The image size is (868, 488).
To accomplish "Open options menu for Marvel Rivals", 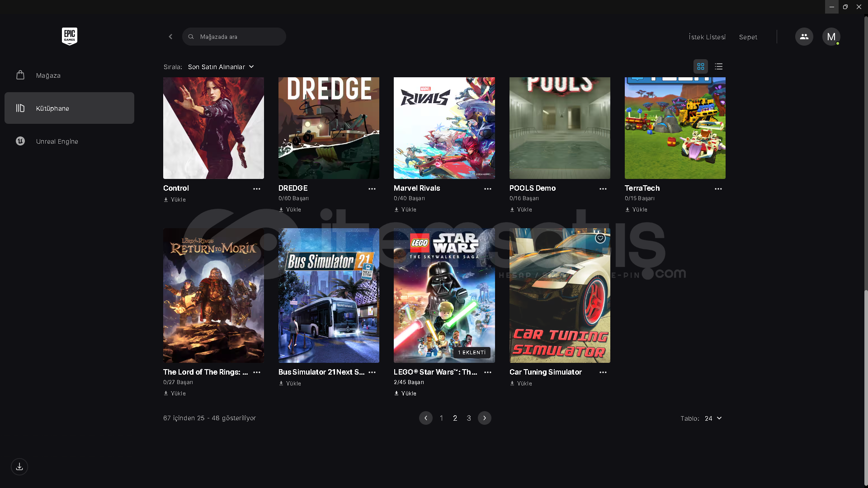I will coord(488,189).
